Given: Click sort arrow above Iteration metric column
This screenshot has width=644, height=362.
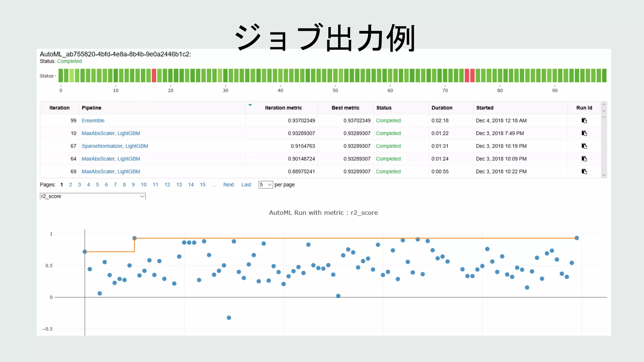Looking at the screenshot, I should [250, 105].
